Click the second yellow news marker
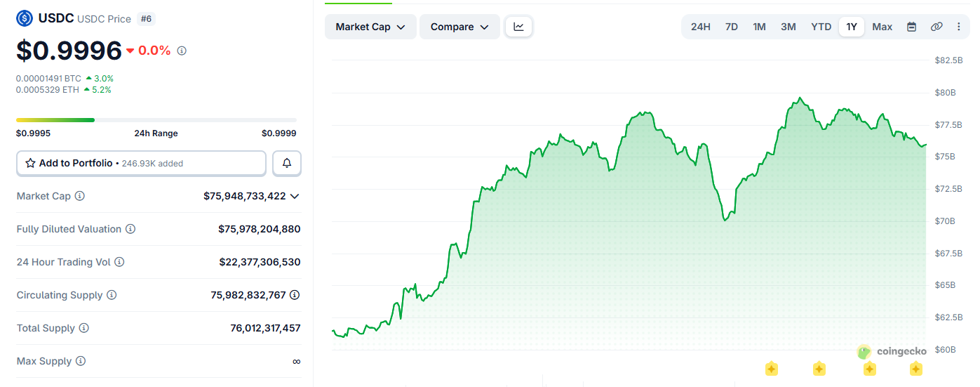The height and width of the screenshot is (387, 980). pyautogui.click(x=819, y=368)
